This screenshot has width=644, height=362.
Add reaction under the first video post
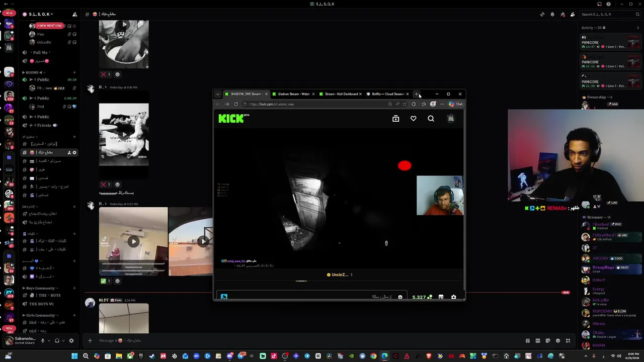[x=117, y=74]
